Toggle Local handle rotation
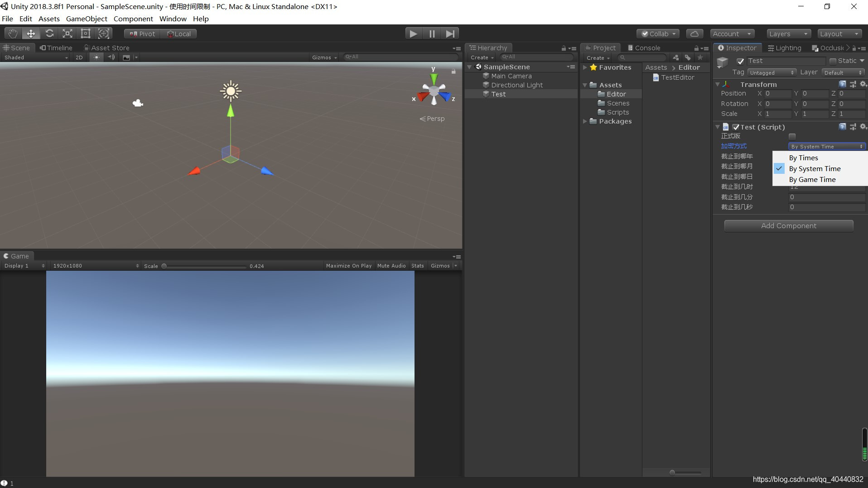 tap(178, 34)
